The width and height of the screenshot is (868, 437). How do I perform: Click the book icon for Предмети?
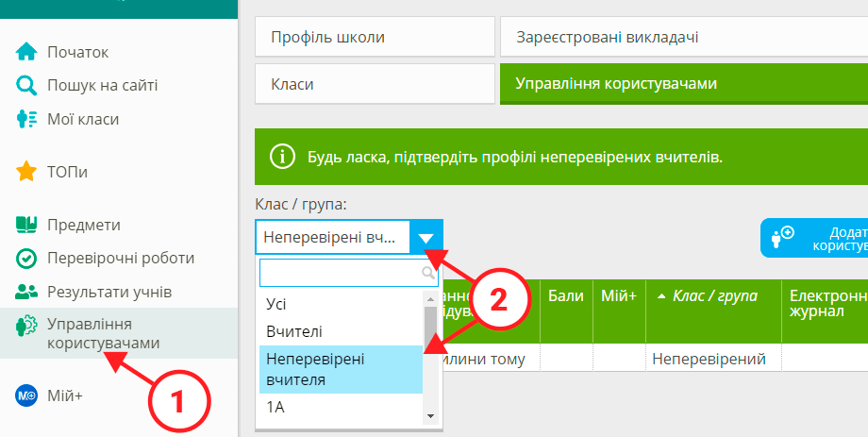(x=26, y=226)
